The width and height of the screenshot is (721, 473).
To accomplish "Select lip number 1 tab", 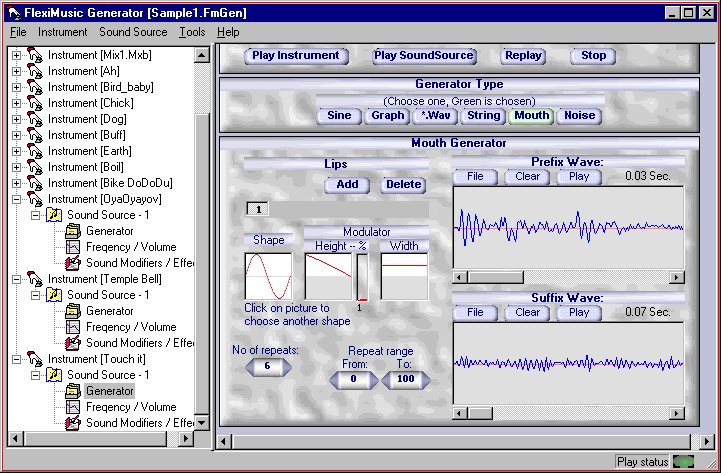I will coord(258,210).
